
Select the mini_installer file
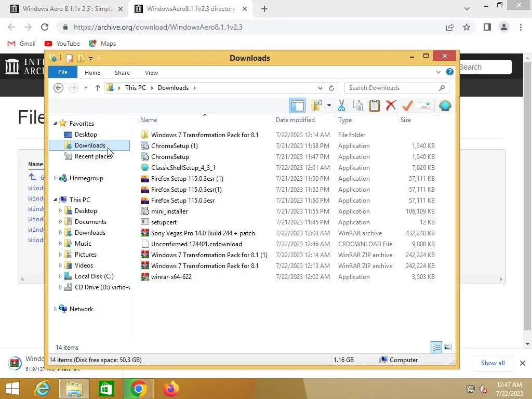[169, 211]
